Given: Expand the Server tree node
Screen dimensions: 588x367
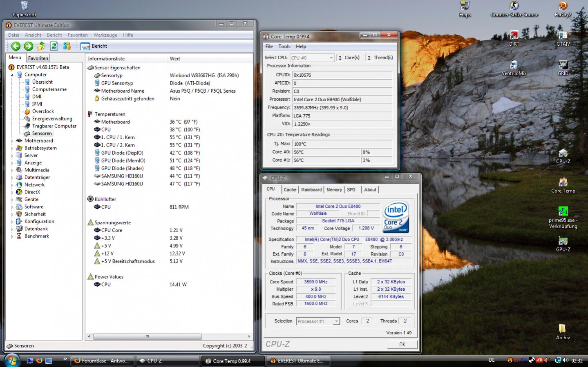Looking at the screenshot, I should [12, 156].
